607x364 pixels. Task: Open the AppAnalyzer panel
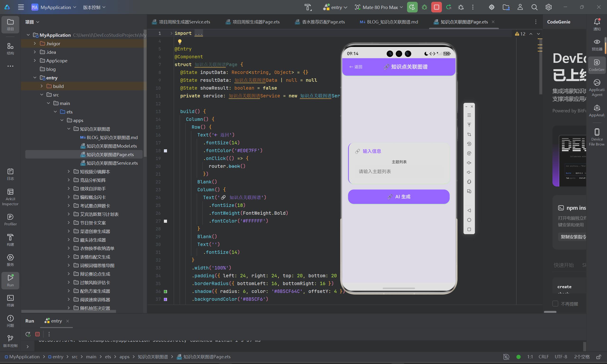[x=597, y=111]
